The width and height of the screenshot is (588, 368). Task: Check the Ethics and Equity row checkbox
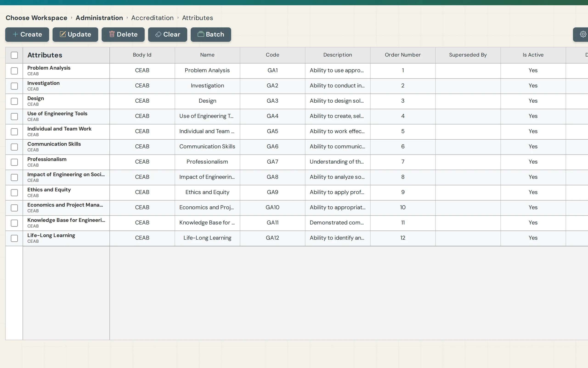pos(14,193)
